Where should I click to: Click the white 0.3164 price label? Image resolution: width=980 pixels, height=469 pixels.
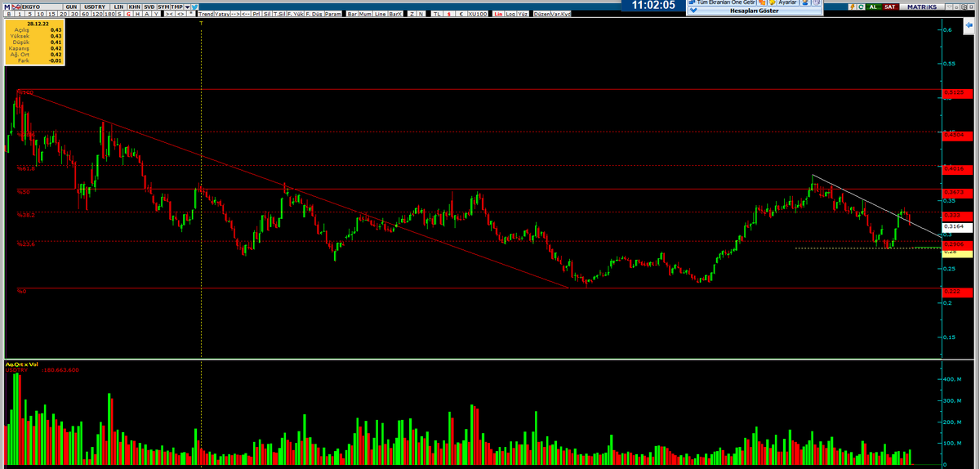[956, 227]
